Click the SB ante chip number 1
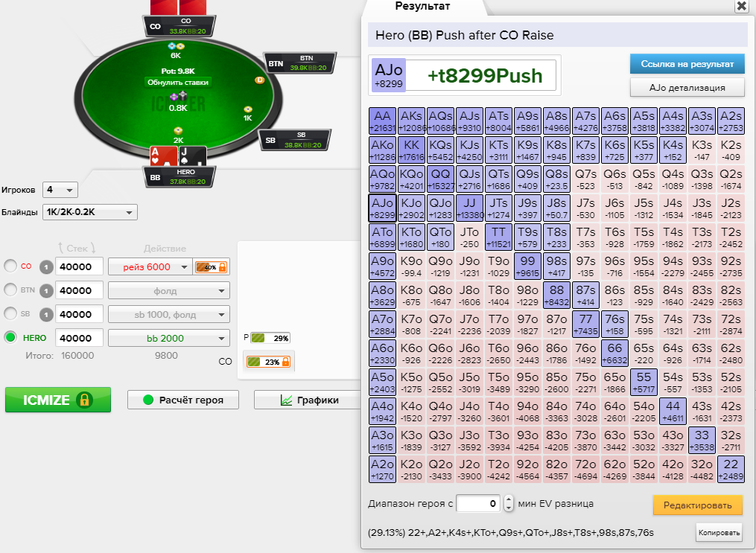This screenshot has width=756, height=553. [45, 315]
